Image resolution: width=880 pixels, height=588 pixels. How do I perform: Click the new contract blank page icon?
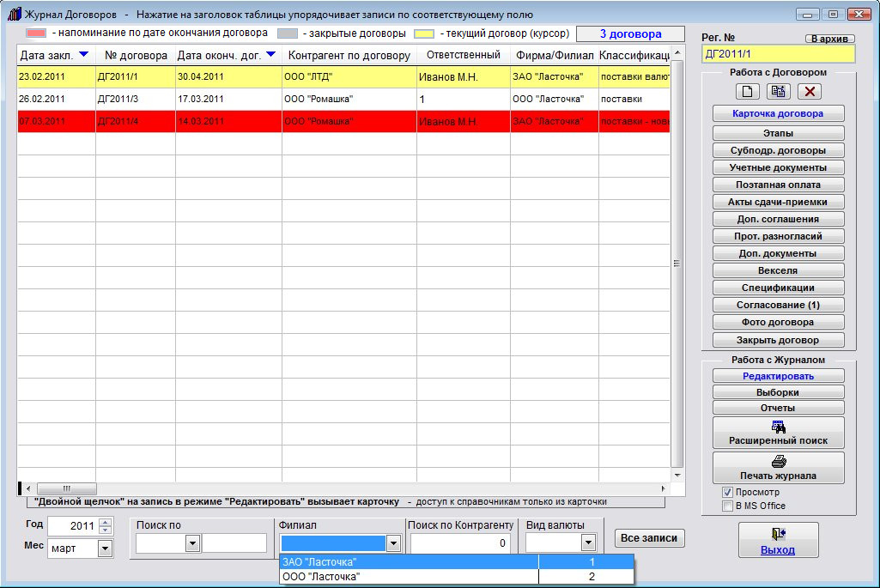(x=746, y=91)
